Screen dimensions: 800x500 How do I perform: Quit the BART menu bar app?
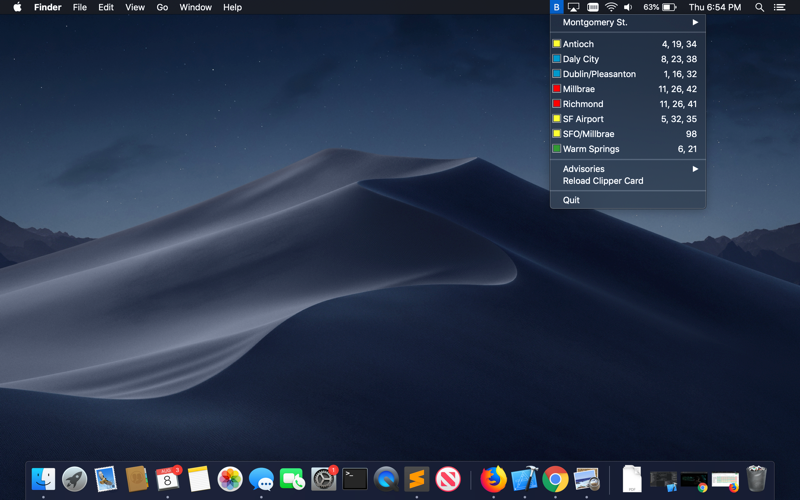click(571, 200)
